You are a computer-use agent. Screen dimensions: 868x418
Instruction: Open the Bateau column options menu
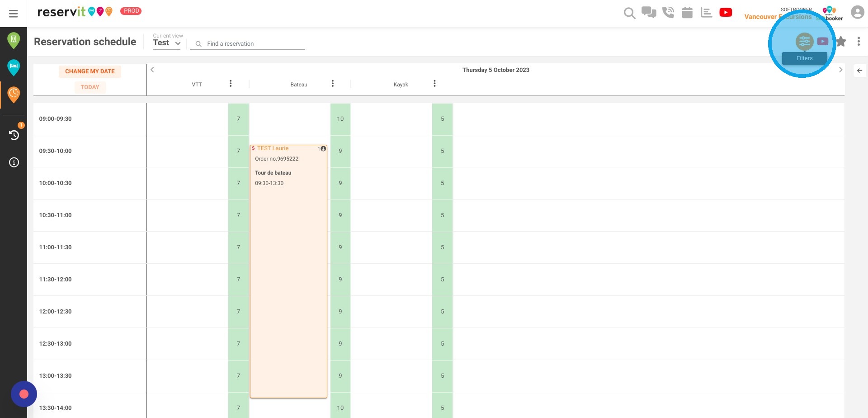[x=333, y=83]
